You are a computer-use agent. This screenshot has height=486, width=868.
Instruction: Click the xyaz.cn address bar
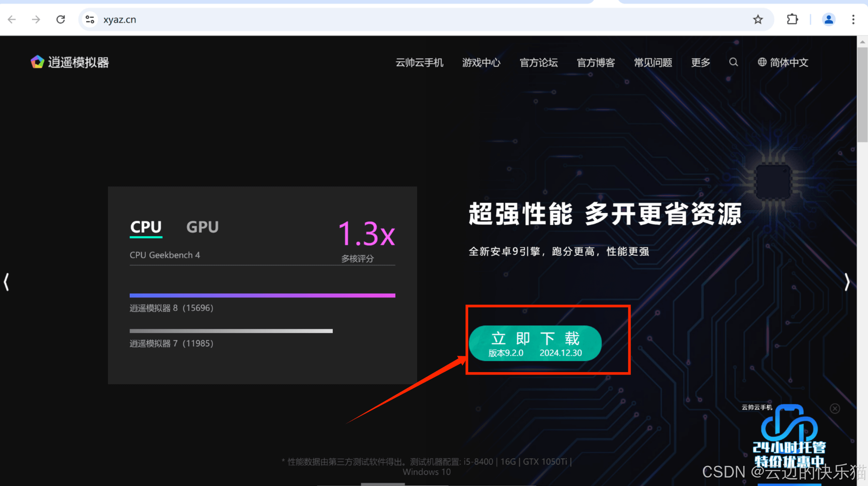pyautogui.click(x=426, y=19)
